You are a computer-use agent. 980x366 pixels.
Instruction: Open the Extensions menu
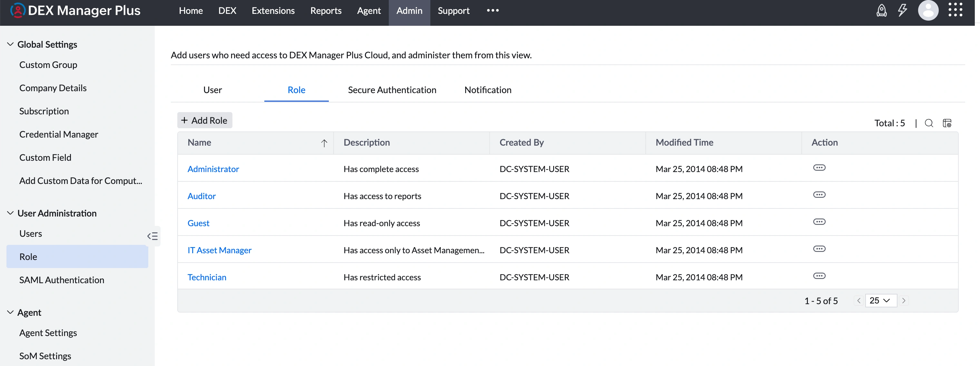coord(273,11)
